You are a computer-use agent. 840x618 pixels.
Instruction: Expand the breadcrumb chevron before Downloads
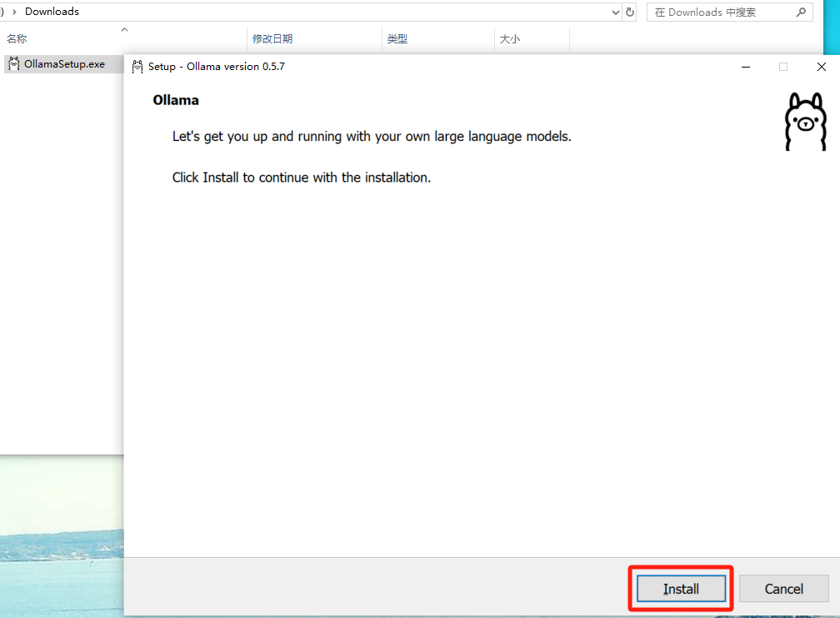click(x=14, y=12)
